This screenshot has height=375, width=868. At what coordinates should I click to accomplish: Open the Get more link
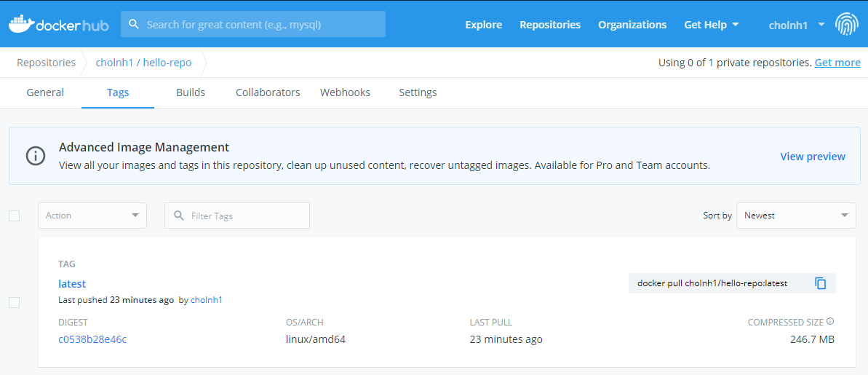coord(837,63)
